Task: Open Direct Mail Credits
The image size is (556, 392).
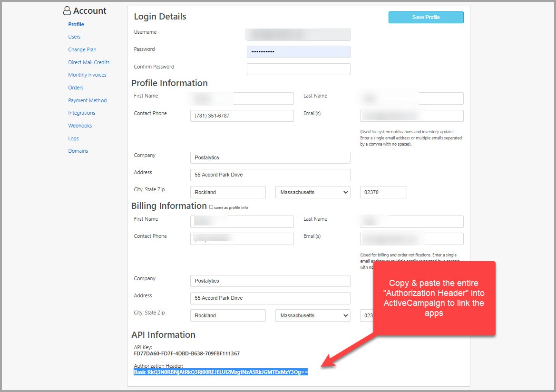Action: click(88, 62)
